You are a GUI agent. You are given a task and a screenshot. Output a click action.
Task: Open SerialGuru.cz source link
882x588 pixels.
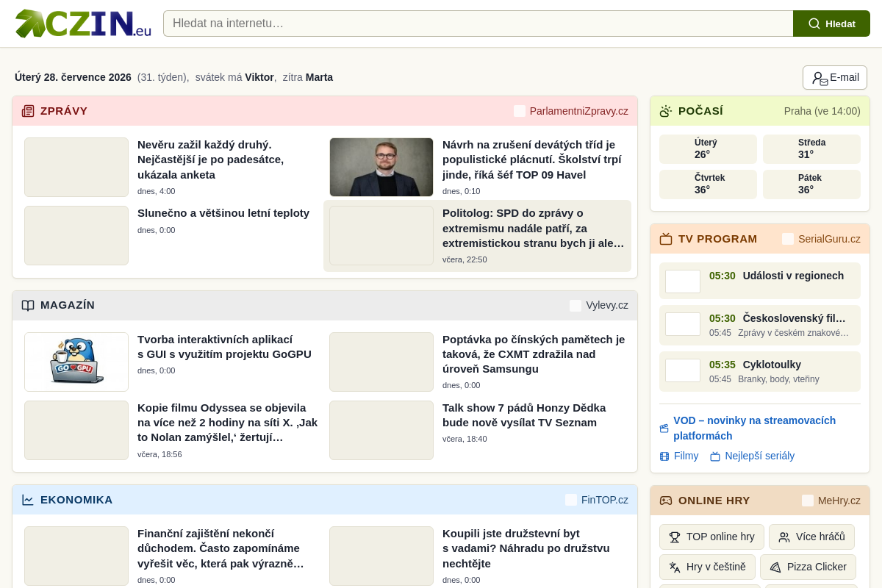821,239
